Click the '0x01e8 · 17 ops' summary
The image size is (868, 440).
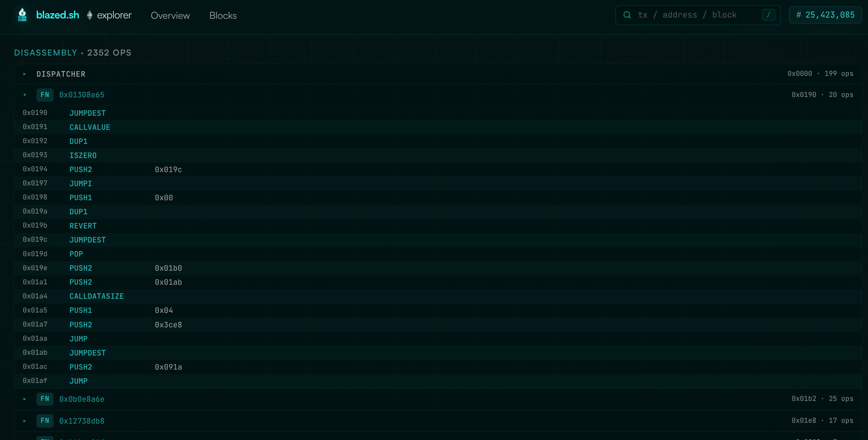(x=822, y=420)
